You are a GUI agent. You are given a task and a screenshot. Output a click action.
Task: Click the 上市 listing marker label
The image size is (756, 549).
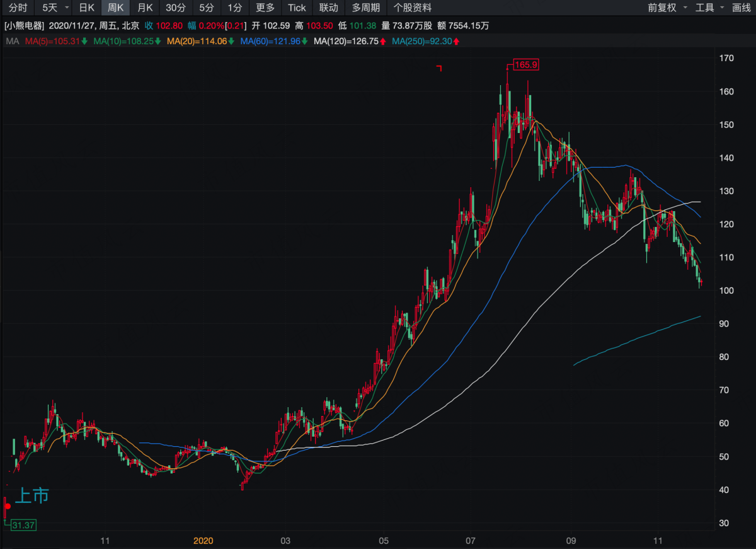coord(31,496)
